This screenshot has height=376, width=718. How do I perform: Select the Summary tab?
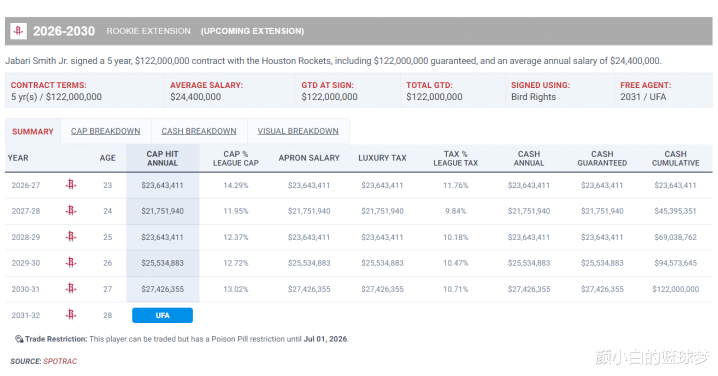[33, 131]
